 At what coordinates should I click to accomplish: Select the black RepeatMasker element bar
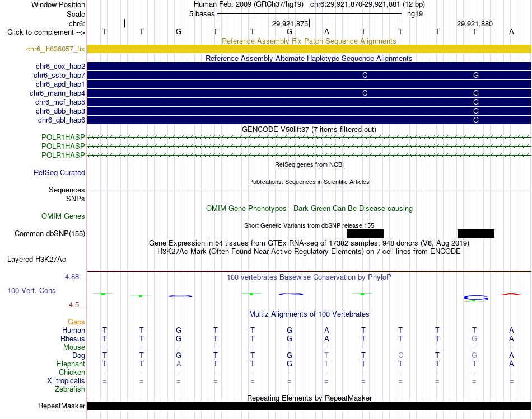[309, 406]
